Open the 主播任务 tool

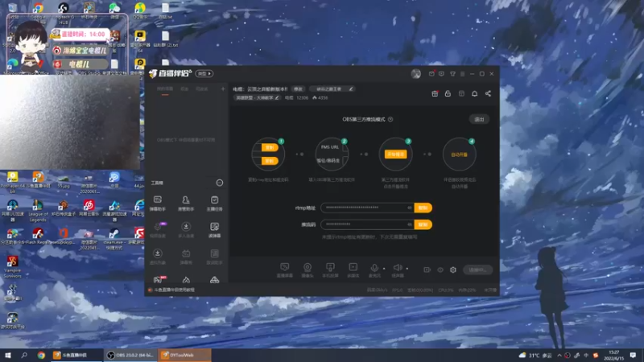[x=214, y=204]
